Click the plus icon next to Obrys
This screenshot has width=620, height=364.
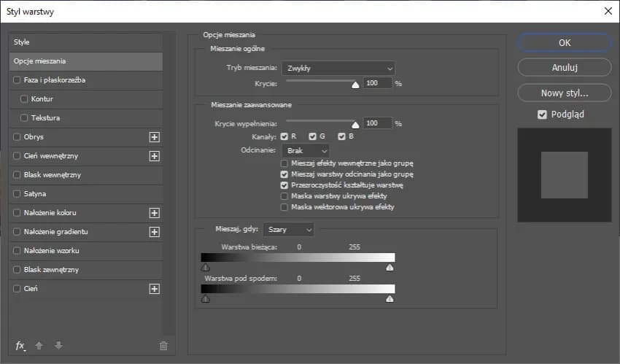[x=154, y=137]
